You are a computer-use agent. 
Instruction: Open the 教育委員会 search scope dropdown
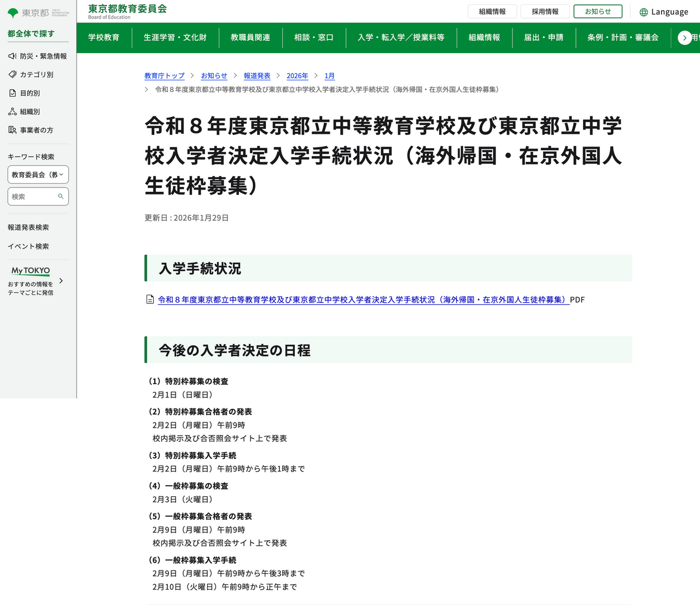coord(38,175)
